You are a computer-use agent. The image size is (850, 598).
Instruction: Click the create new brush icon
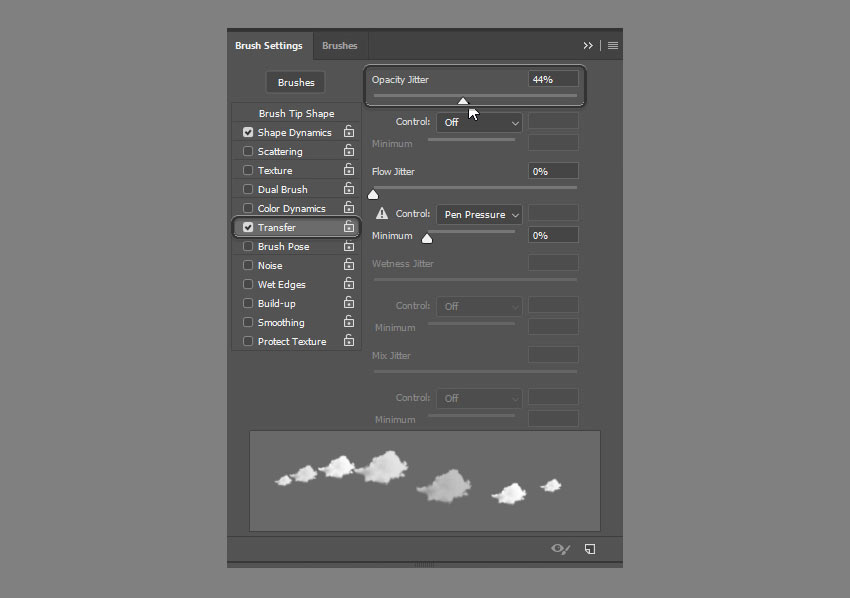pyautogui.click(x=590, y=549)
